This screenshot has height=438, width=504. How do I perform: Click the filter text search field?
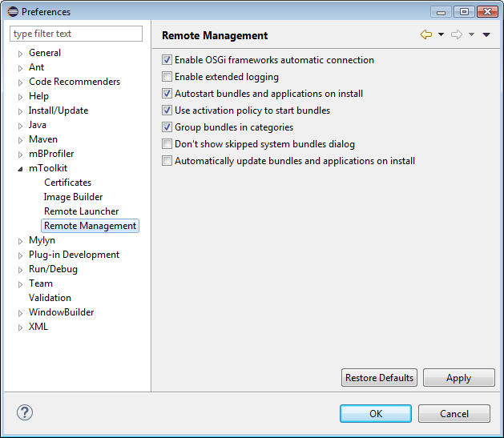(x=76, y=34)
